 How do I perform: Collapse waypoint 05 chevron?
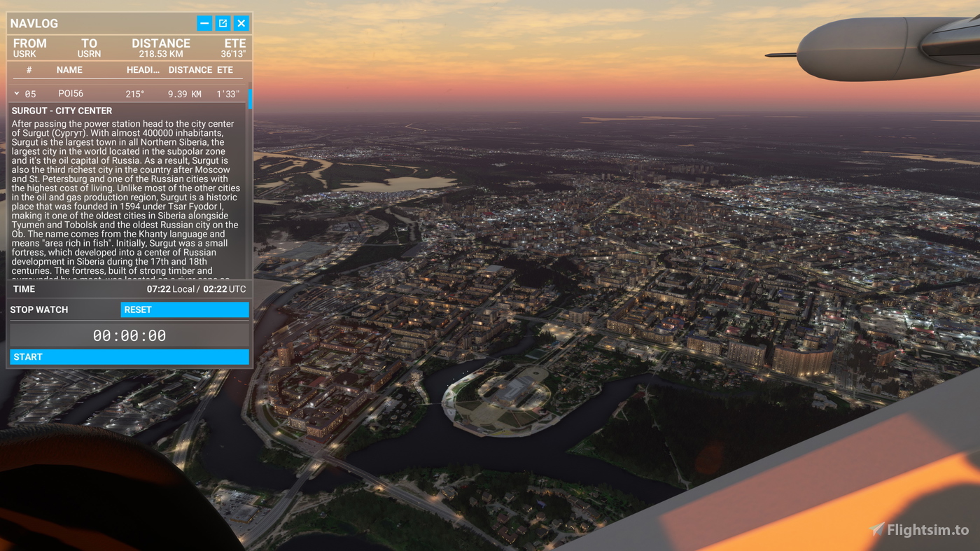[x=17, y=93]
